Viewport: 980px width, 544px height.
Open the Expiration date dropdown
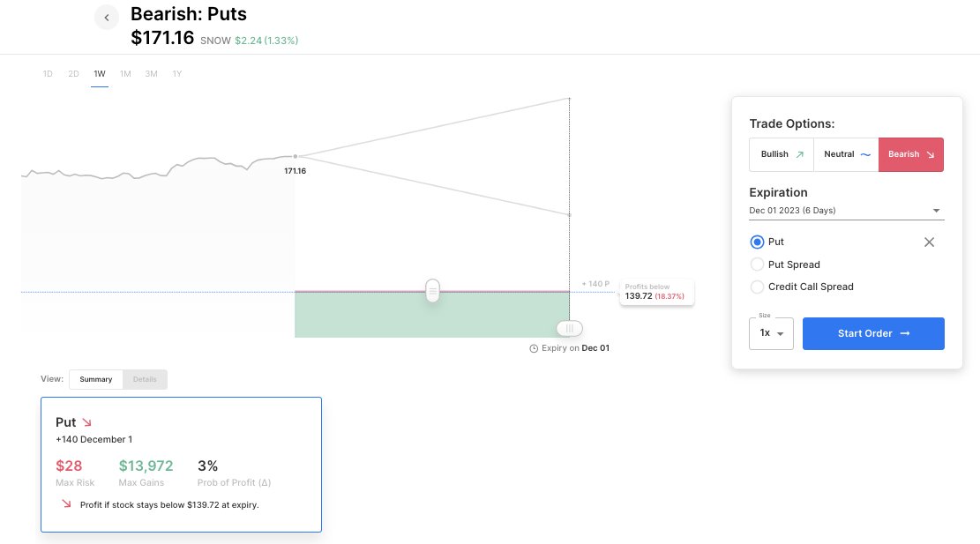pyautogui.click(x=846, y=211)
